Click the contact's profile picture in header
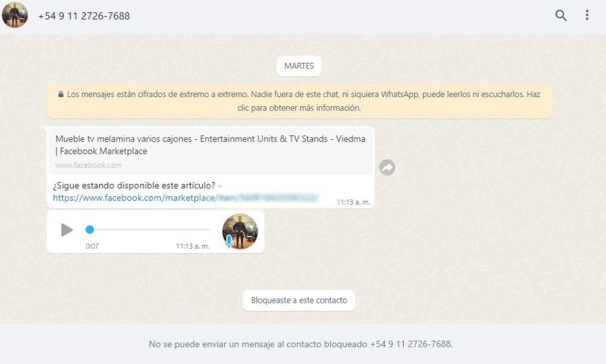Image resolution: width=606 pixels, height=364 pixels. (x=15, y=15)
